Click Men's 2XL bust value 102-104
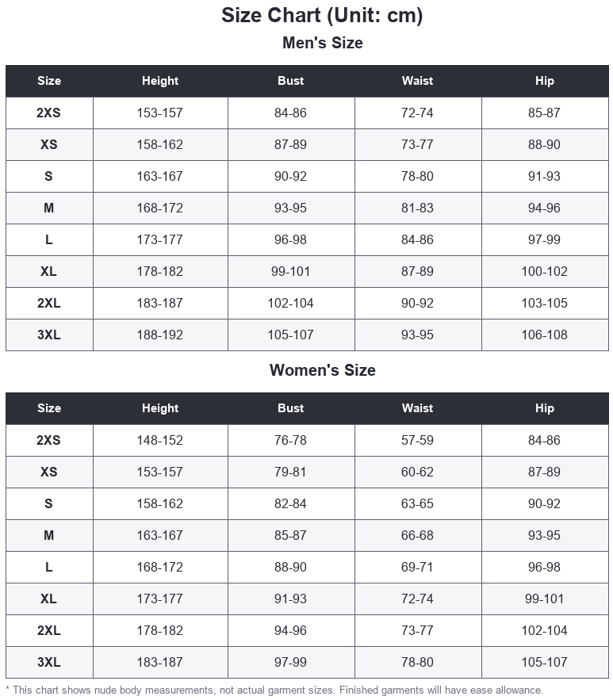Image resolution: width=613 pixels, height=700 pixels. 290,303
